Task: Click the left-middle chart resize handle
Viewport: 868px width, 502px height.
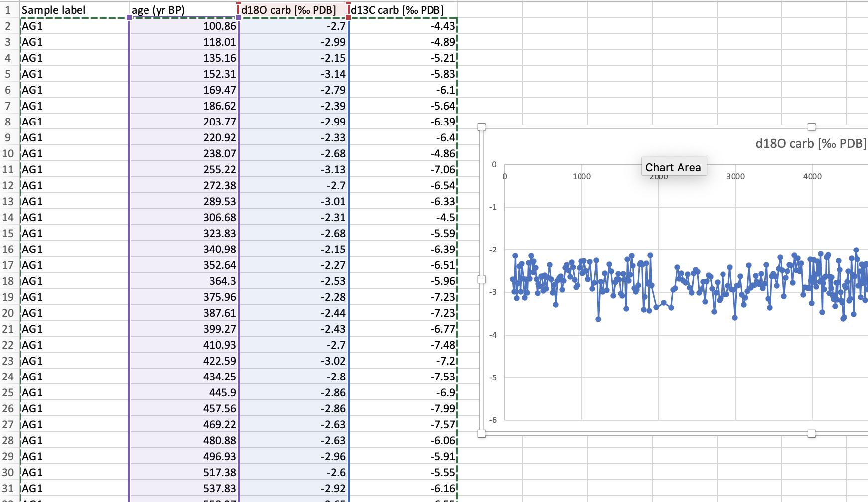Action: (x=482, y=279)
